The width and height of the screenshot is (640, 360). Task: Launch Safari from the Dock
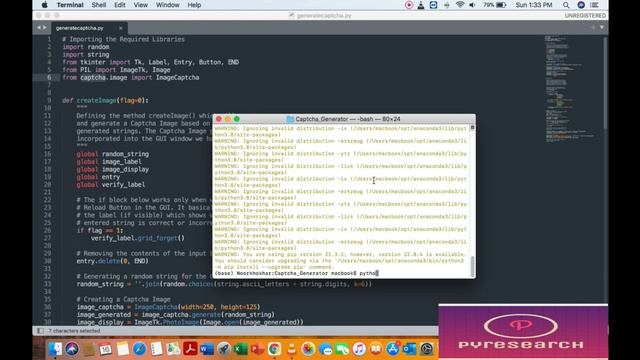[x=140, y=349]
